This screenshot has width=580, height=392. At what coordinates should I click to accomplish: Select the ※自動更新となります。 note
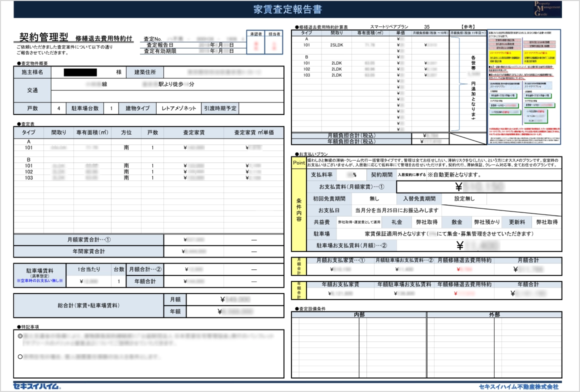point(454,175)
